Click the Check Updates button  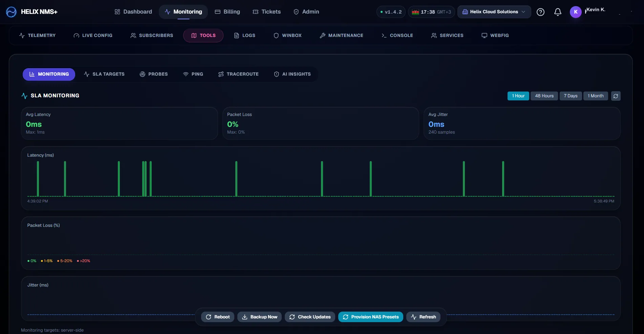[310, 317]
